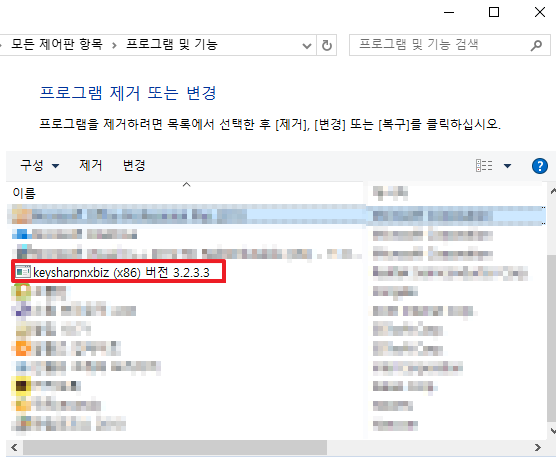Click the magnifier search icon

click(x=536, y=45)
